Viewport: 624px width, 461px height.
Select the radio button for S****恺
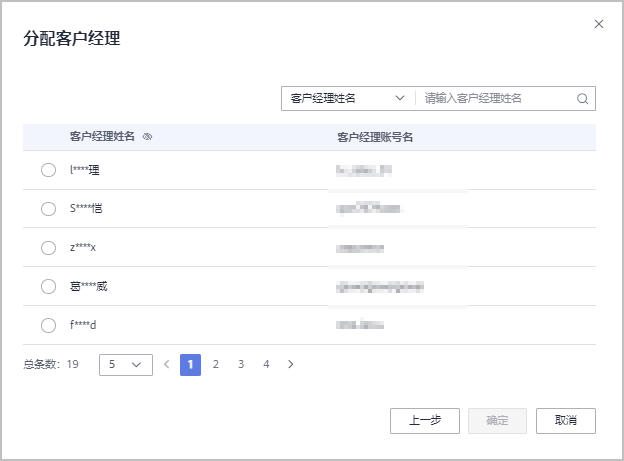[48, 209]
